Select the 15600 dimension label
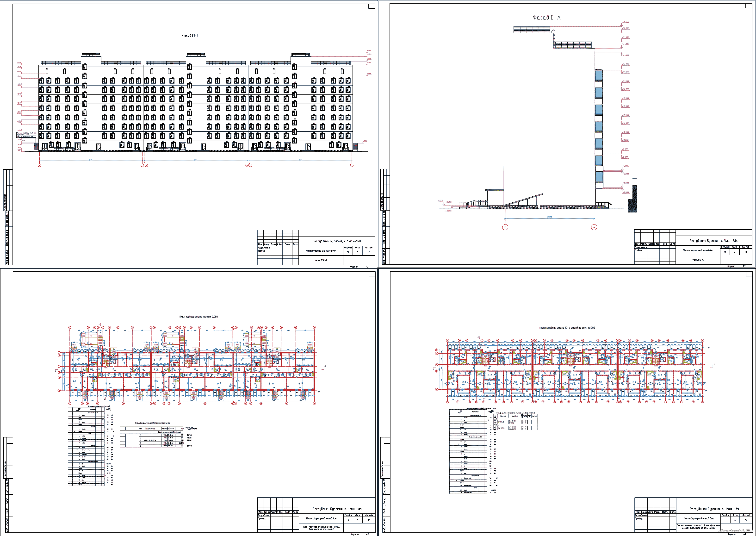The image size is (756, 536). click(x=549, y=218)
